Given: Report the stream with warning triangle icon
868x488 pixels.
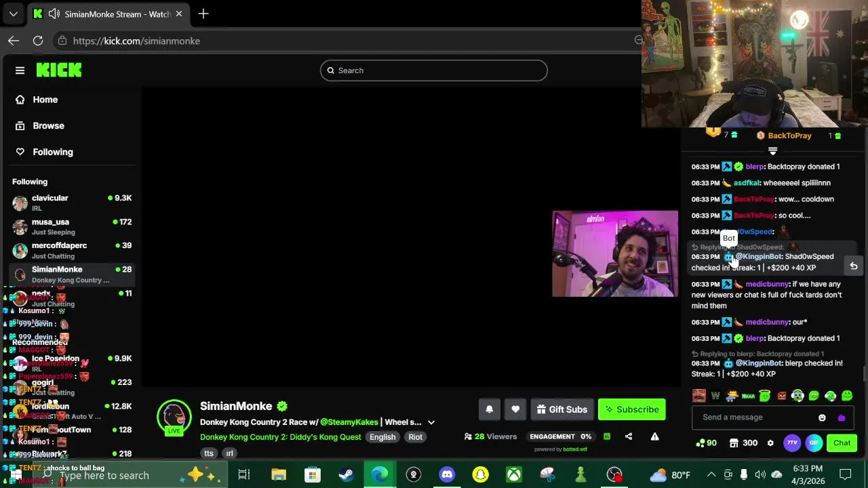Looking at the screenshot, I should tap(654, 436).
